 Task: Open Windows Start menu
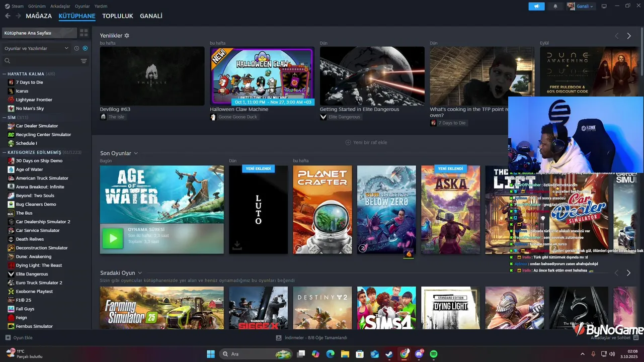point(211,354)
